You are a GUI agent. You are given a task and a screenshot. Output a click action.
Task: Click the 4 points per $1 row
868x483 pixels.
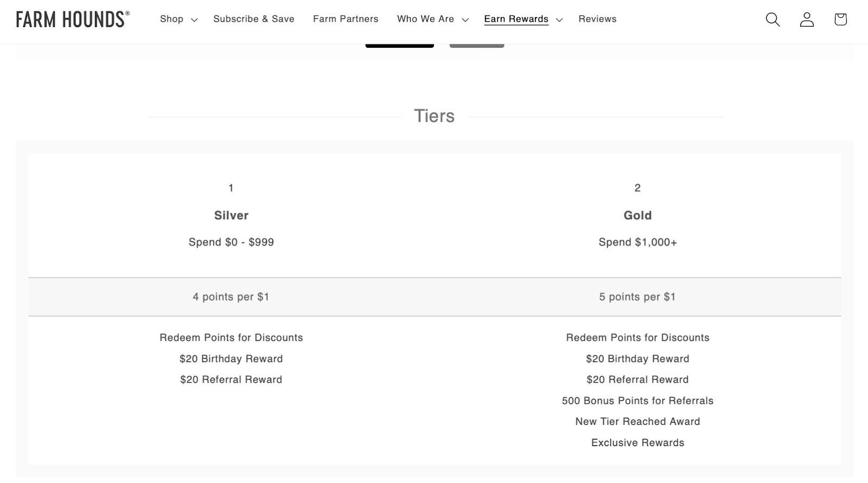[x=231, y=297]
